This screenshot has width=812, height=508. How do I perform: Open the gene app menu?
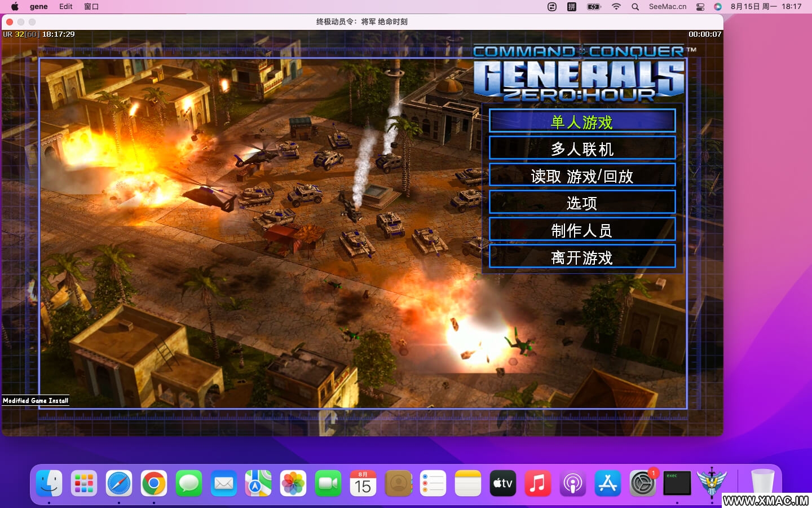[39, 7]
